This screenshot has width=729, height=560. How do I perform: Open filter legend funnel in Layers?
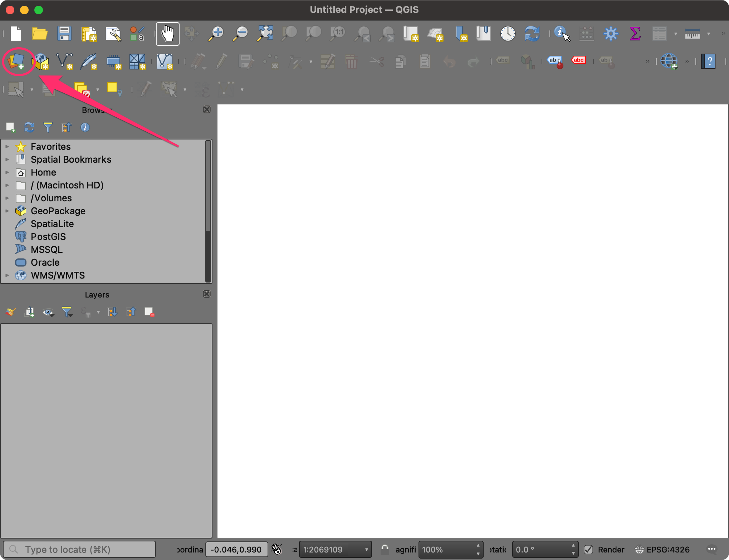pyautogui.click(x=67, y=312)
